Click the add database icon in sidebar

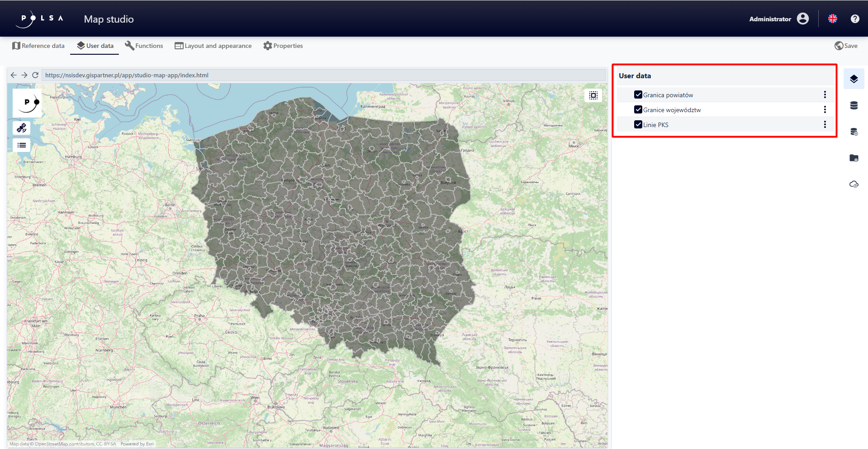tap(854, 132)
